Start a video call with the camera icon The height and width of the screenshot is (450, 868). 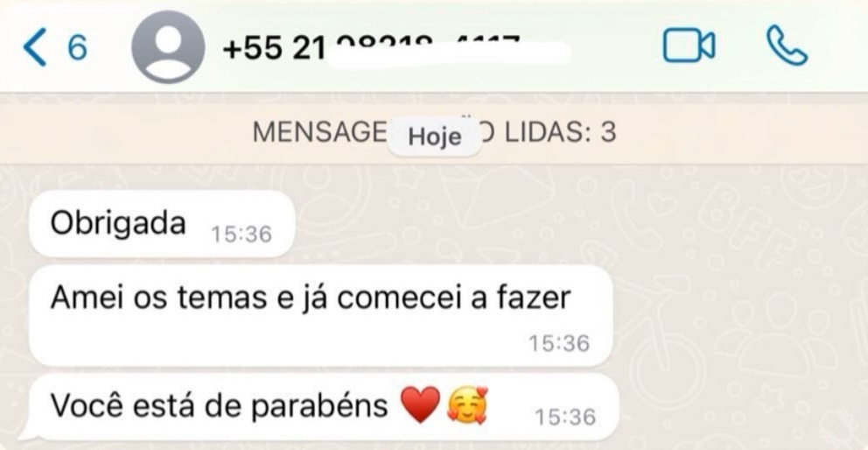pyautogui.click(x=689, y=46)
